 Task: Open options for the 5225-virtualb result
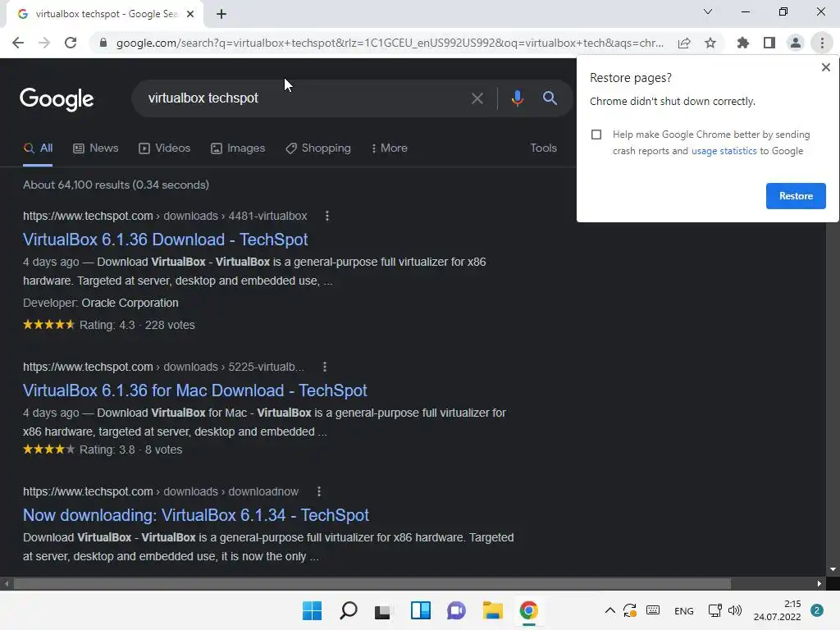pyautogui.click(x=324, y=367)
